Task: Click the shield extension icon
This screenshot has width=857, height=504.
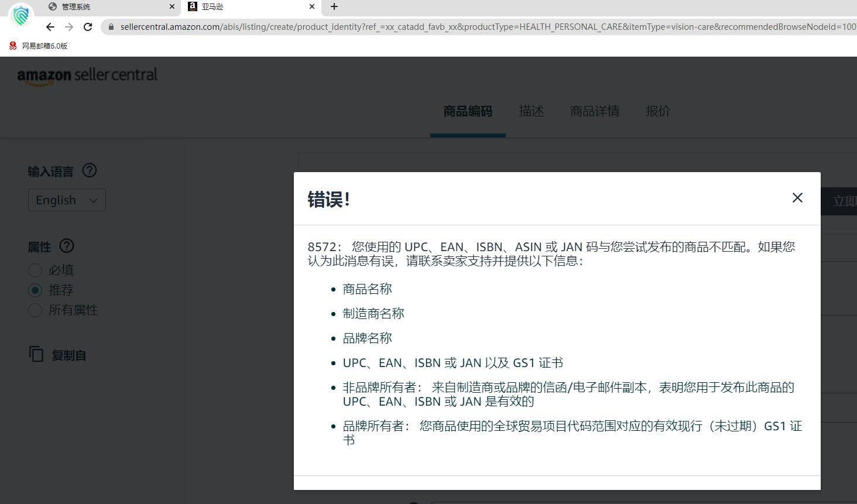Action: tap(22, 15)
